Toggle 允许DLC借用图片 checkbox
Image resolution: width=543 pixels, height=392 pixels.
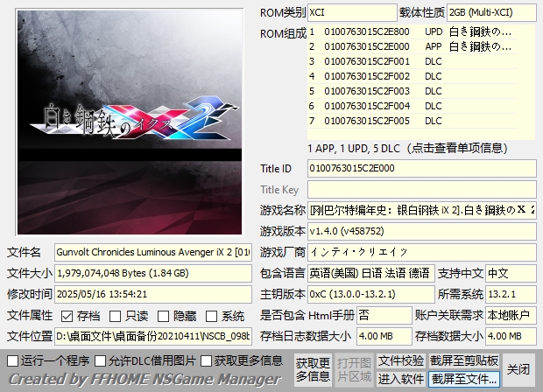click(100, 360)
